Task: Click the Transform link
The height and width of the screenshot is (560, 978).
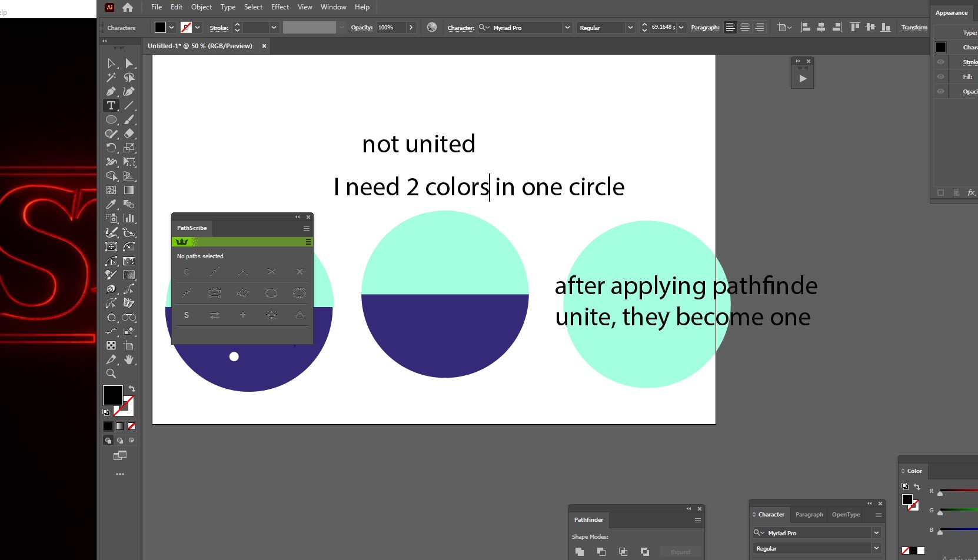Action: pyautogui.click(x=914, y=28)
